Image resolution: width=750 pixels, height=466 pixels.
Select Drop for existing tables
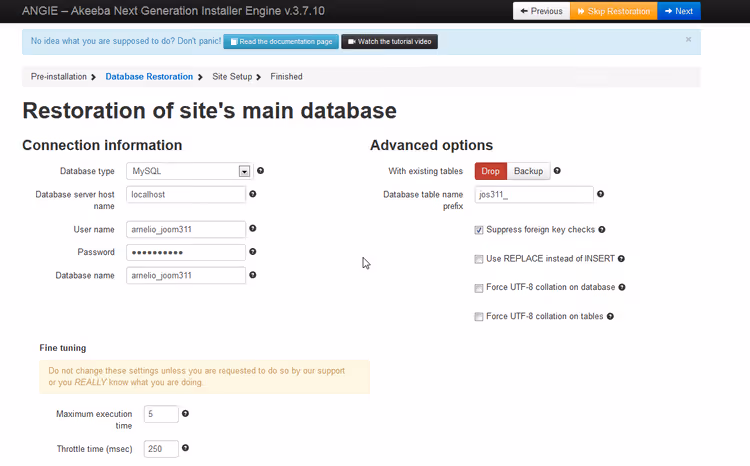491,171
